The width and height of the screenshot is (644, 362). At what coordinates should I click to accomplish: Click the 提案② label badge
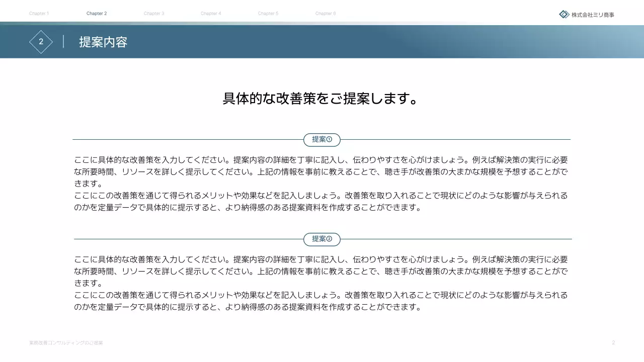point(321,239)
